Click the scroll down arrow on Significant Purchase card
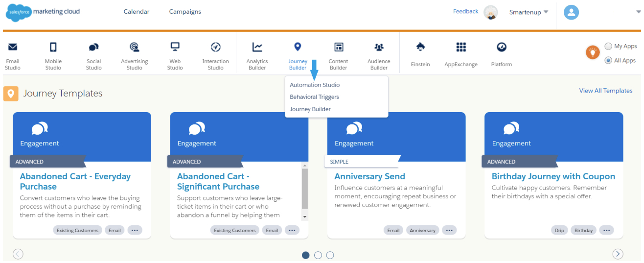Viewport: 644px width, 263px height. [x=305, y=216]
